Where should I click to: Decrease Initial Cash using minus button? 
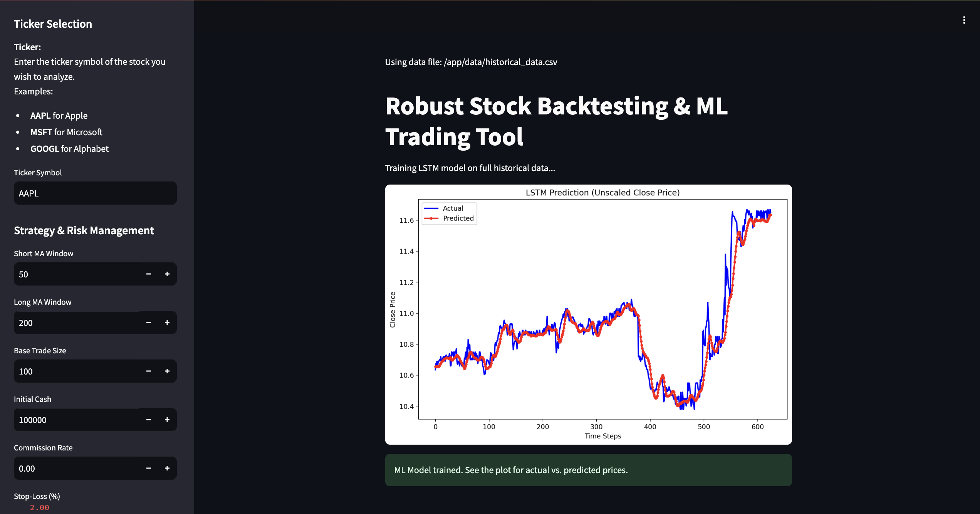[149, 420]
